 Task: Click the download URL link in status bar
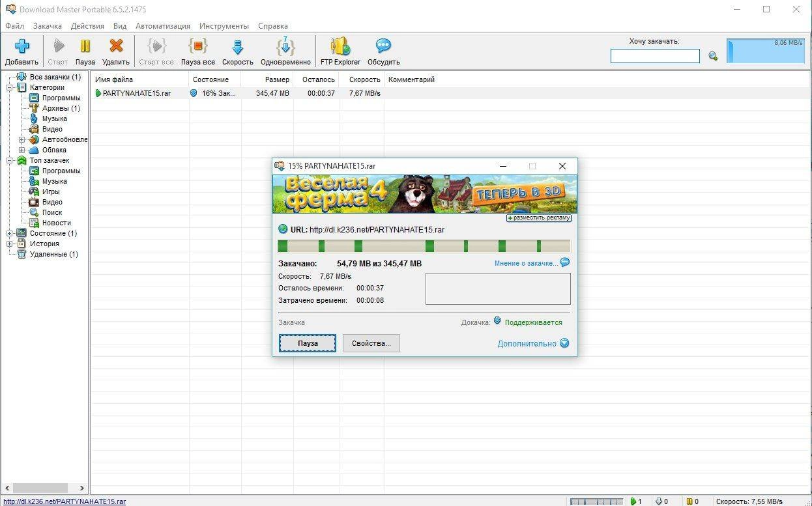[64, 501]
